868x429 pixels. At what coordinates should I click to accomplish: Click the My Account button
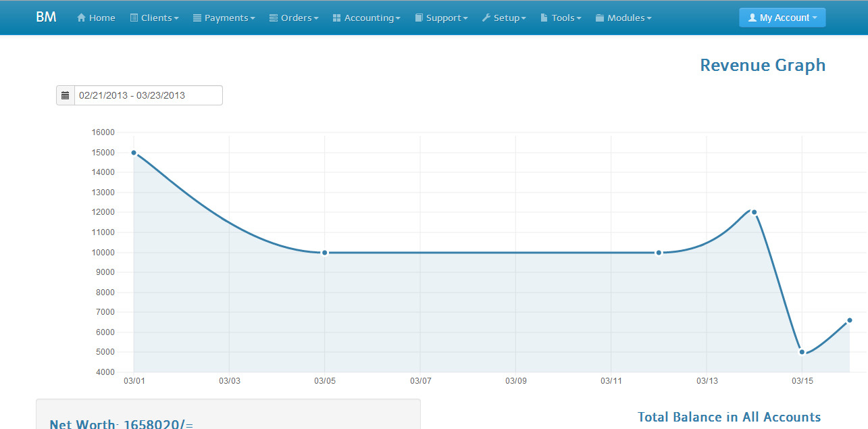point(782,18)
